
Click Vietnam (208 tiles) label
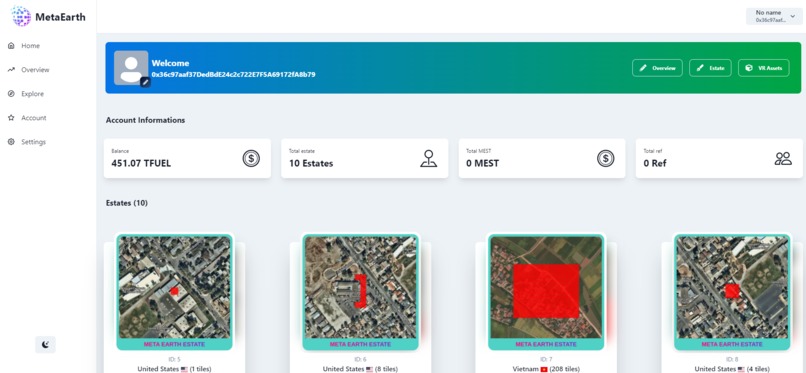(x=546, y=369)
